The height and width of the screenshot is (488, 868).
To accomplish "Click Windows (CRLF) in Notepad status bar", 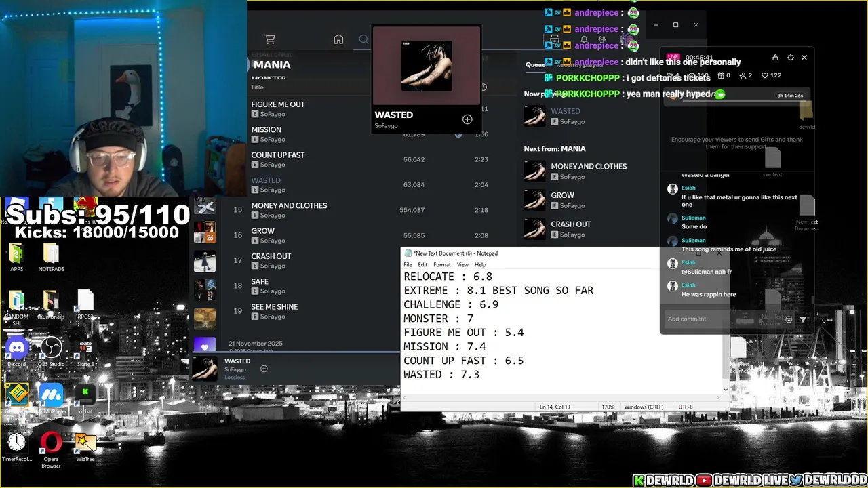I will coord(644,407).
